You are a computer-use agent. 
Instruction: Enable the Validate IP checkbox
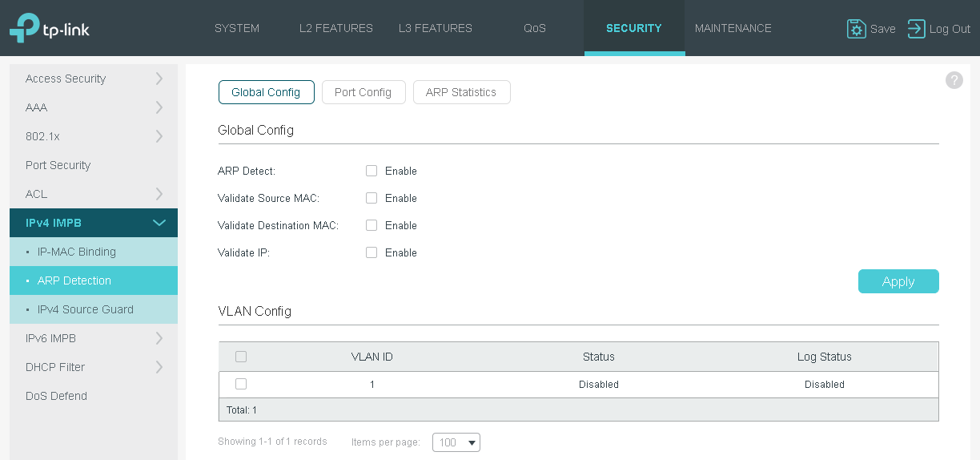pos(372,252)
